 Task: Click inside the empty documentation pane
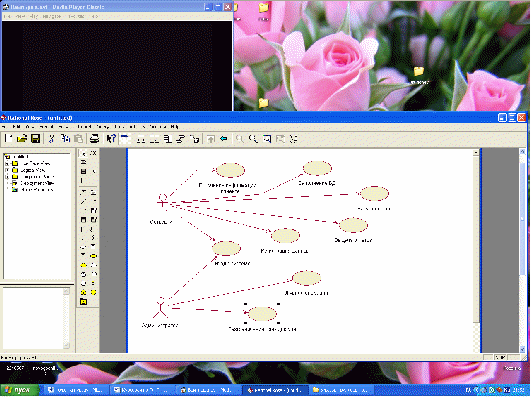point(33,318)
